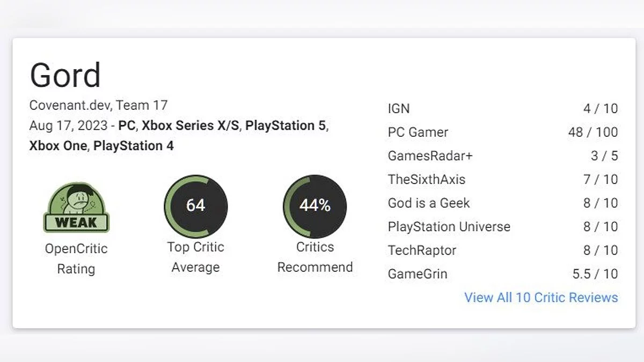Select the PlayStation 5 platform link
Image resolution: width=644 pixels, height=362 pixels.
pos(286,126)
